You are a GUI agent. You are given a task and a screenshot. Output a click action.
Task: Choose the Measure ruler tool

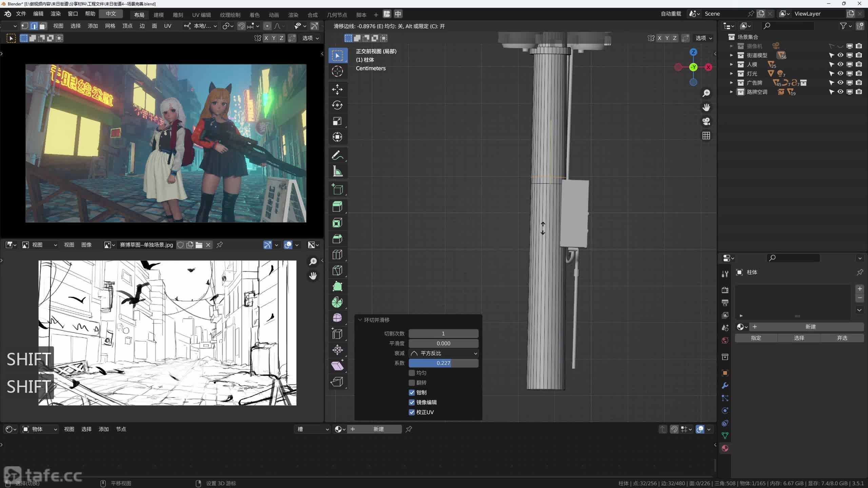point(337,171)
